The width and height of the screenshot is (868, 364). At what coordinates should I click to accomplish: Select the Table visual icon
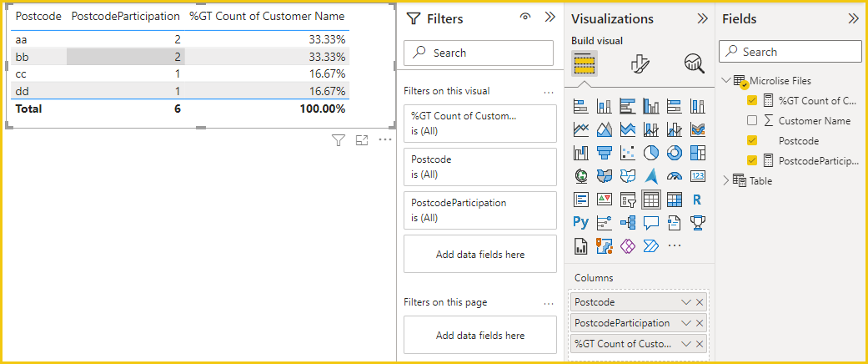click(x=651, y=200)
